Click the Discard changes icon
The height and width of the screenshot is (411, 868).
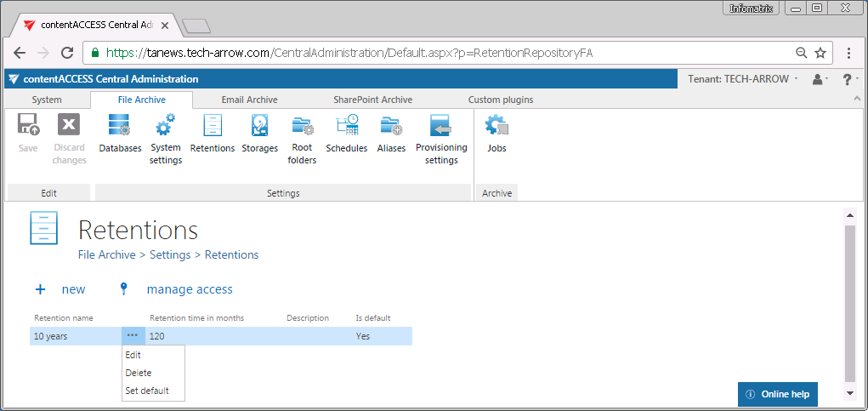pos(69,139)
